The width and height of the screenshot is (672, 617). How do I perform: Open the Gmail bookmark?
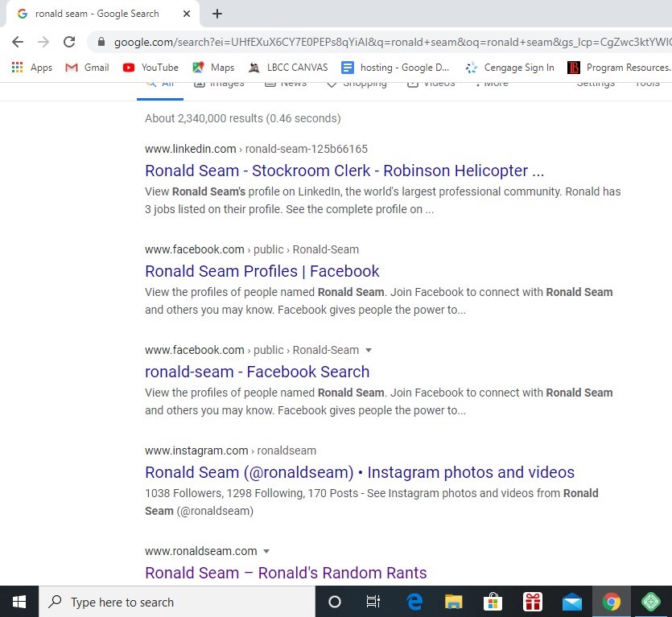tap(87, 68)
